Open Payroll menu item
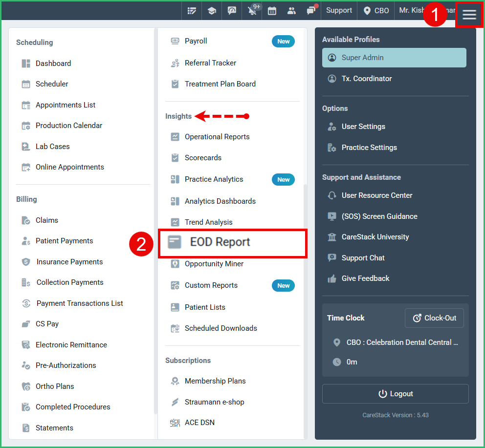This screenshot has width=485, height=448. pos(196,41)
